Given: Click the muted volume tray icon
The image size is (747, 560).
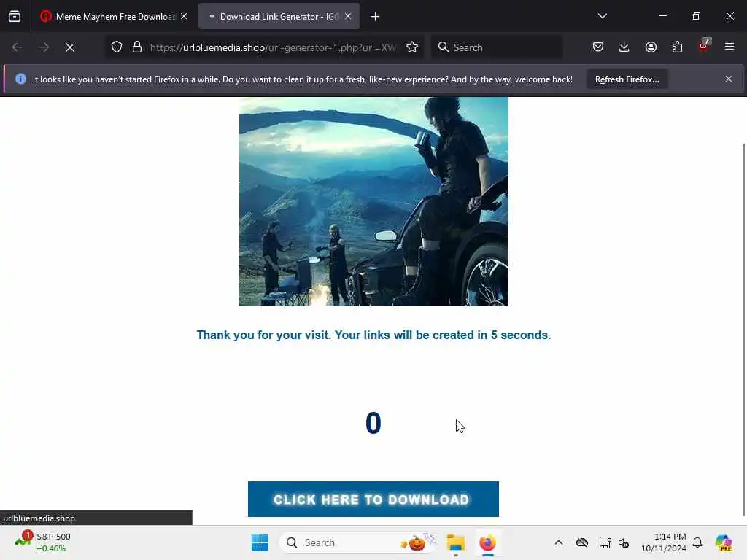Looking at the screenshot, I should click(624, 542).
